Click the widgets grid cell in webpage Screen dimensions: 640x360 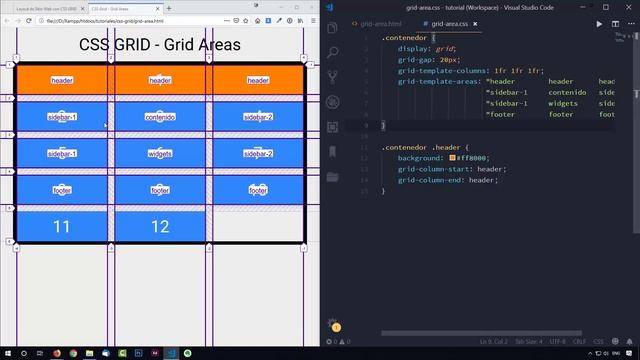click(160, 153)
